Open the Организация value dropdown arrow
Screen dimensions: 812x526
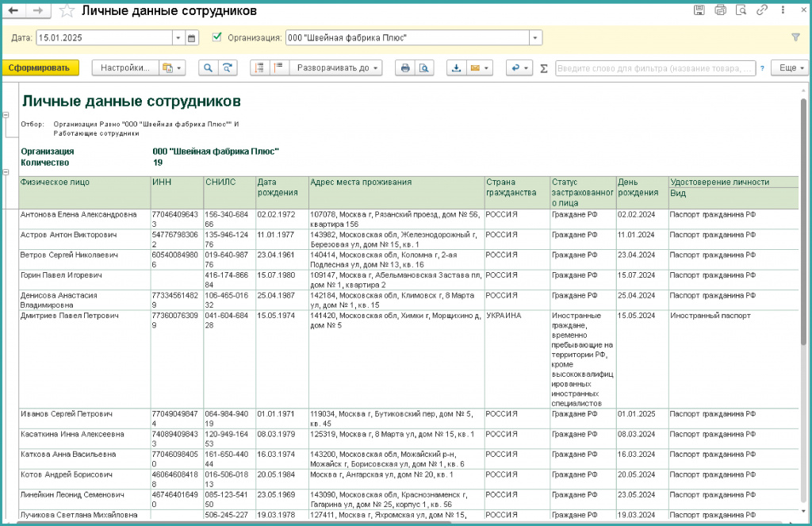(535, 38)
